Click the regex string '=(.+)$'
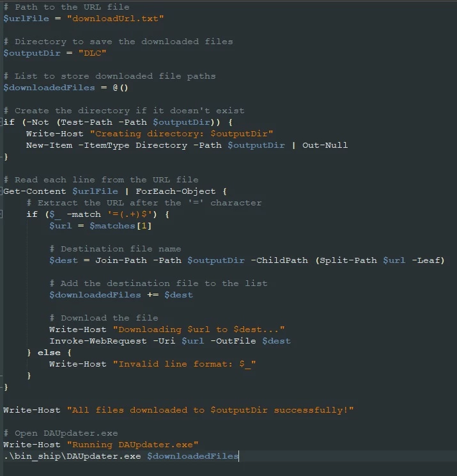 [130, 214]
